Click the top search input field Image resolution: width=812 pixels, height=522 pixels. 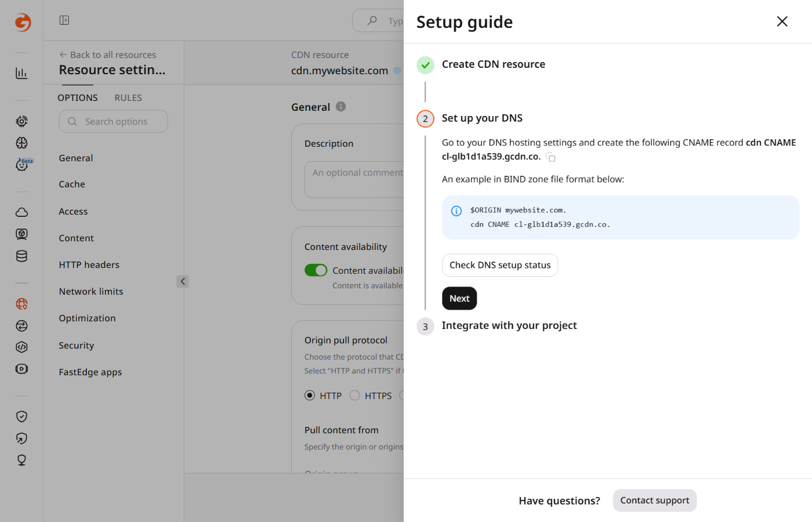click(x=378, y=20)
